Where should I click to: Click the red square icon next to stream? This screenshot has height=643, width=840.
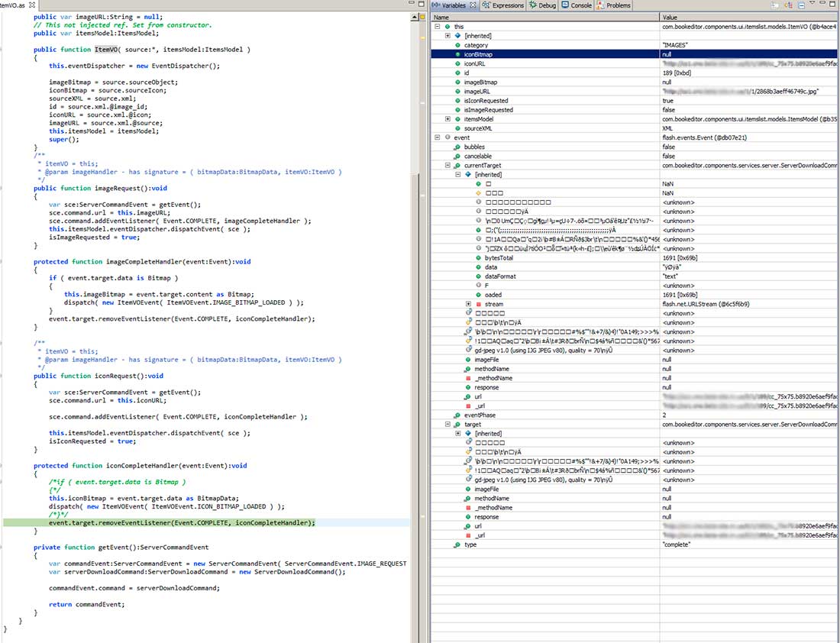[x=478, y=304]
